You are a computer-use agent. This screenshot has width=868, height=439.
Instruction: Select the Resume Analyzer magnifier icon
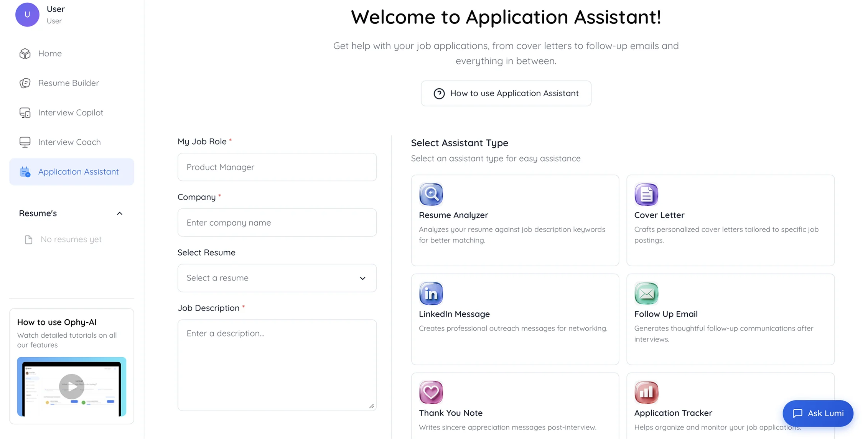[x=431, y=194]
